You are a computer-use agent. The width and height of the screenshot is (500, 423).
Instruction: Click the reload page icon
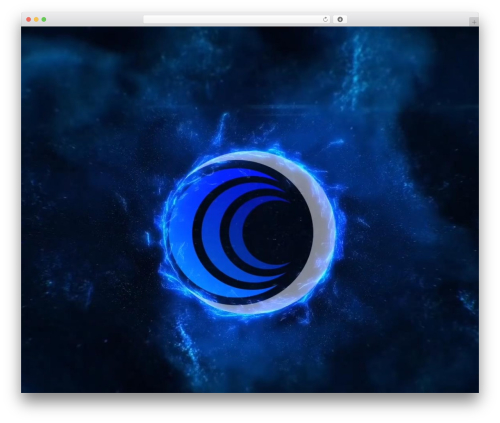click(325, 19)
